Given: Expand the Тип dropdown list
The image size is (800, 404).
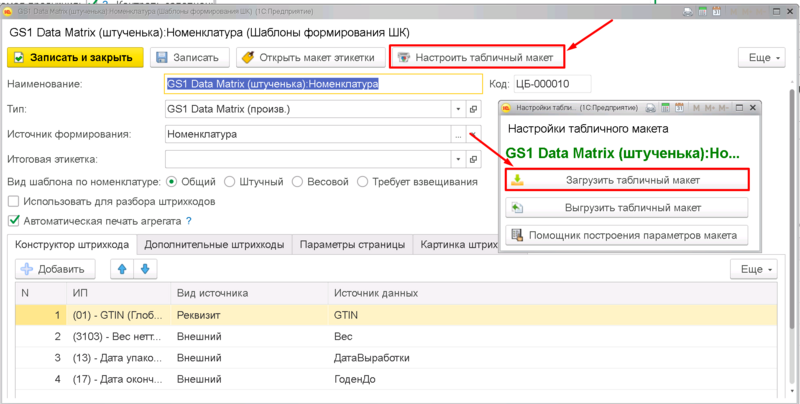Looking at the screenshot, I should [458, 109].
